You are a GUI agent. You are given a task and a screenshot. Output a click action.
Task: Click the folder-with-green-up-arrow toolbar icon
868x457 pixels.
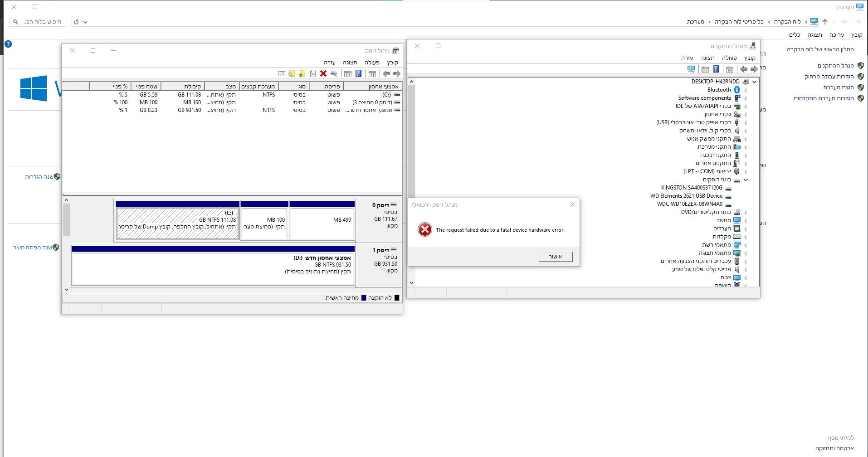coord(302,73)
